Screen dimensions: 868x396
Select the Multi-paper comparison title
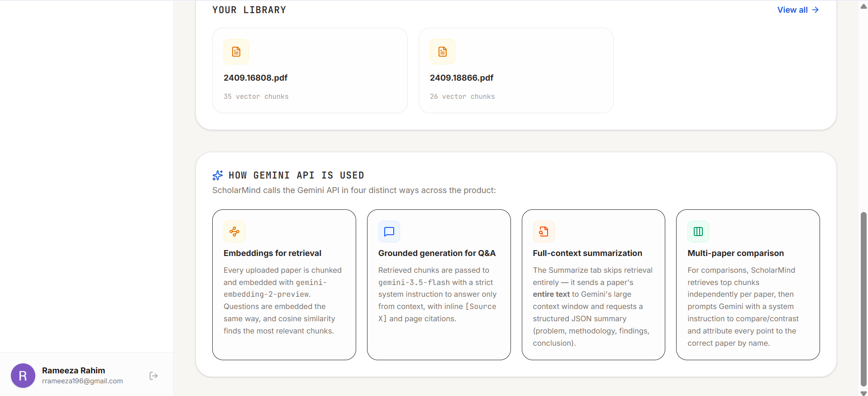[x=736, y=253]
